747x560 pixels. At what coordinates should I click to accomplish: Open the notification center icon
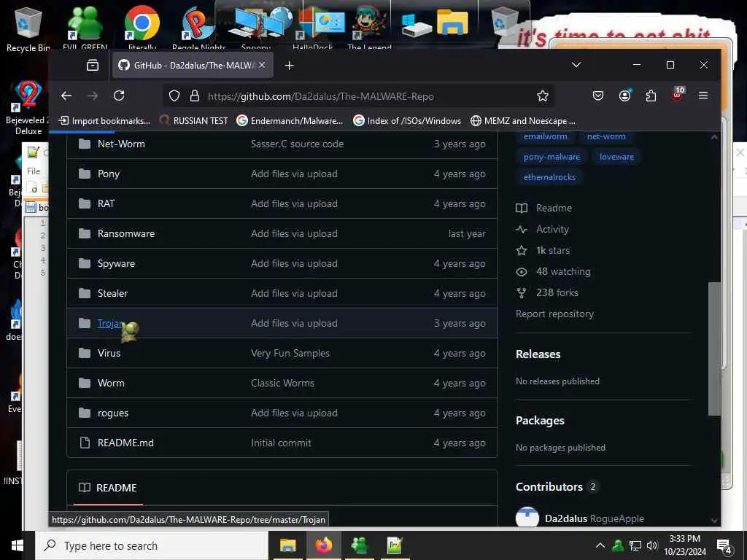click(724, 545)
